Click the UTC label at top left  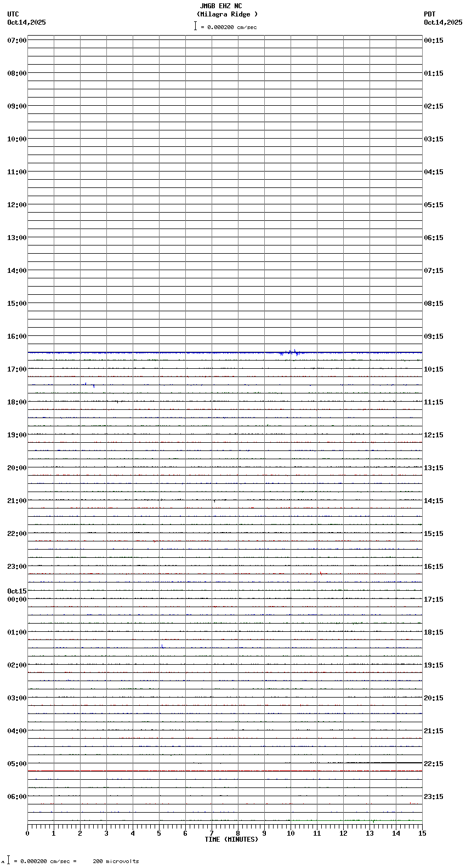[13, 14]
